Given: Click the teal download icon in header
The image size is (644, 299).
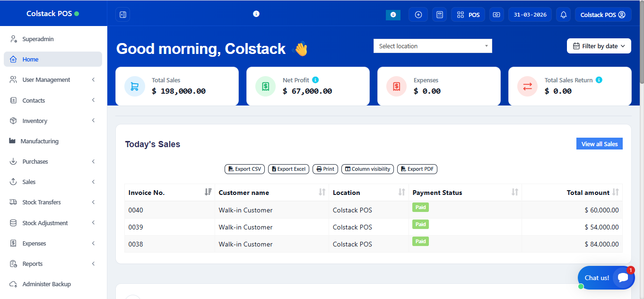Looking at the screenshot, I should pos(393,15).
